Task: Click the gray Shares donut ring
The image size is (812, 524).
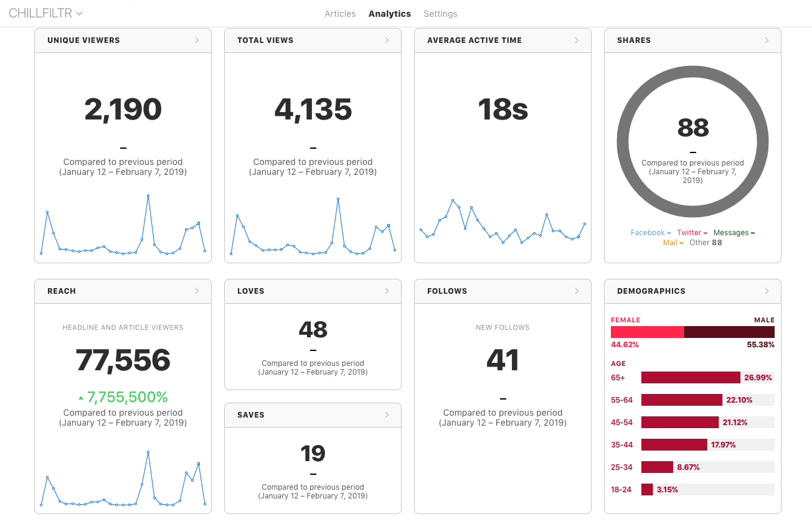Action: click(623, 142)
